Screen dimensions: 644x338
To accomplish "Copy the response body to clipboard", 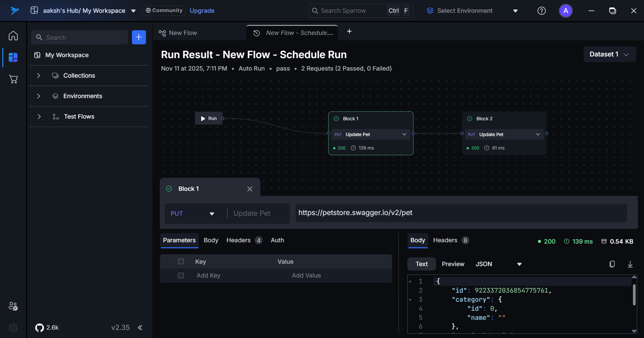I will point(612,264).
